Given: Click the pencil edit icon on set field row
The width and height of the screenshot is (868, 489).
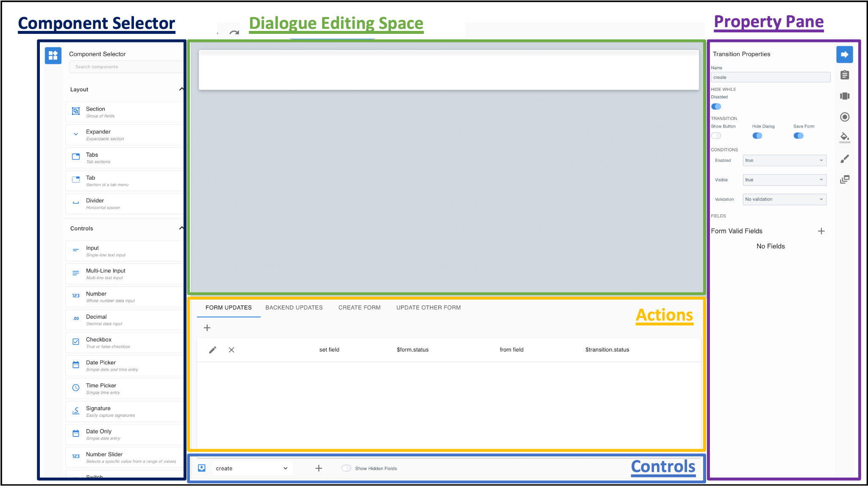Looking at the screenshot, I should click(x=213, y=350).
